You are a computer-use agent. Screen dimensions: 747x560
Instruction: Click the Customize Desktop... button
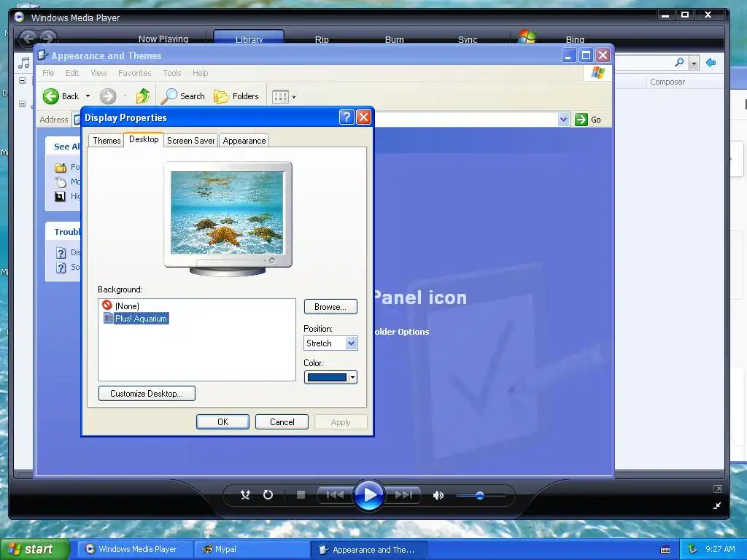(147, 393)
